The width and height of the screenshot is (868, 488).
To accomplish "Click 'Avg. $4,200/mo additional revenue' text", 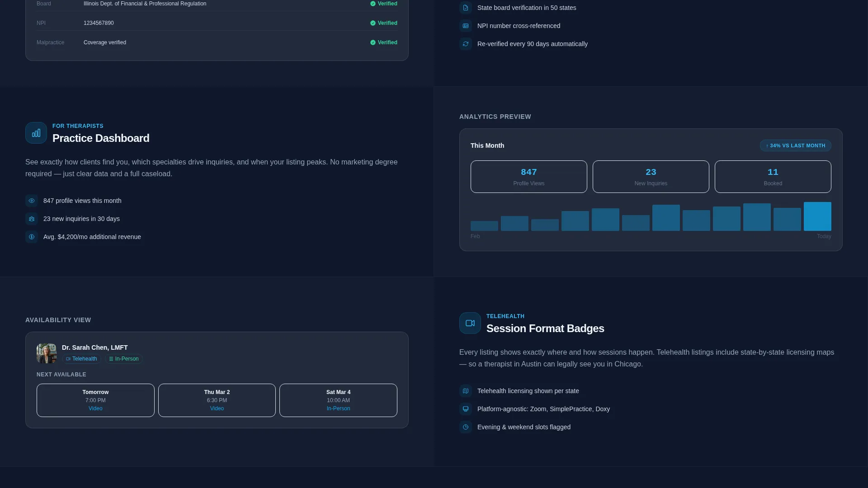I will coord(92,237).
